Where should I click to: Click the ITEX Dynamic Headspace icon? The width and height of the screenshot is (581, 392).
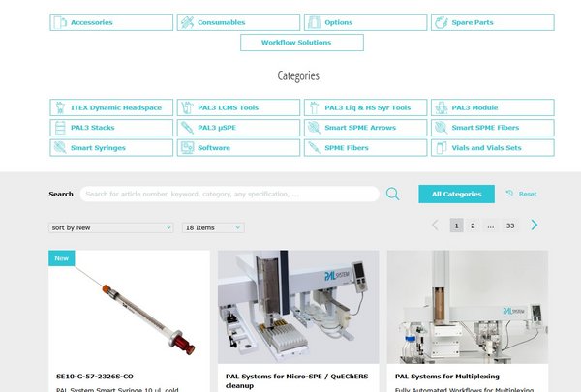pos(60,107)
